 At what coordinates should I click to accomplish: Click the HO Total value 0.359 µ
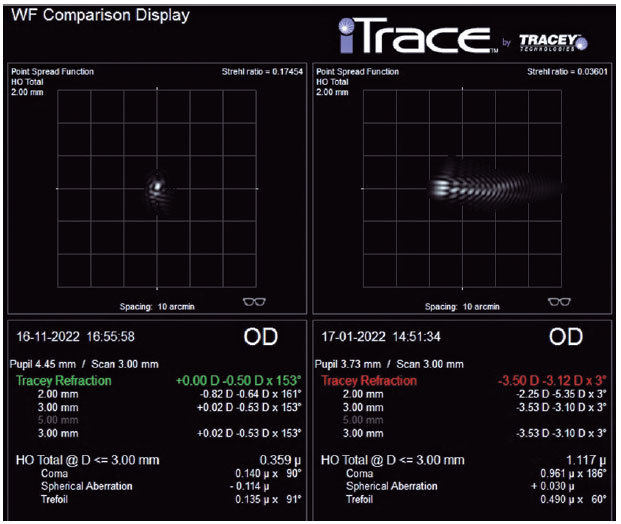pyautogui.click(x=279, y=460)
